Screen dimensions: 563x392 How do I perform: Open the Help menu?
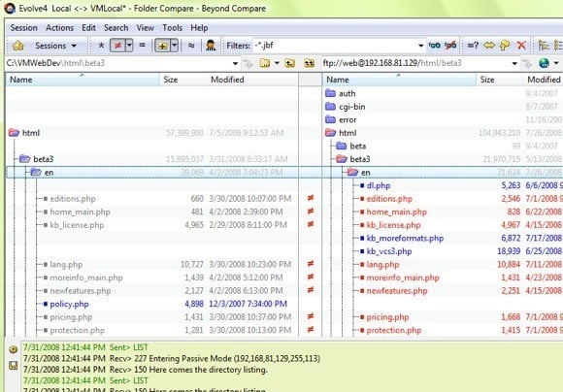point(199,27)
